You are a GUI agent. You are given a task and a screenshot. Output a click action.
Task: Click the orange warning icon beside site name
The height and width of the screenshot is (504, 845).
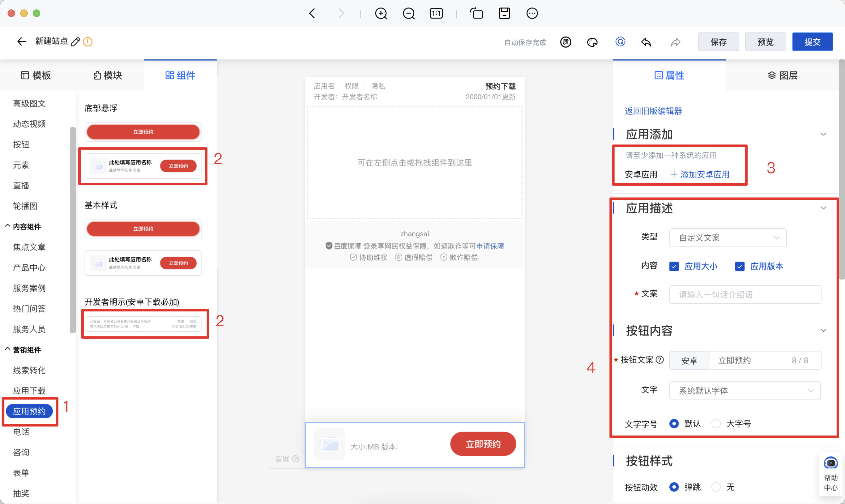pyautogui.click(x=88, y=42)
